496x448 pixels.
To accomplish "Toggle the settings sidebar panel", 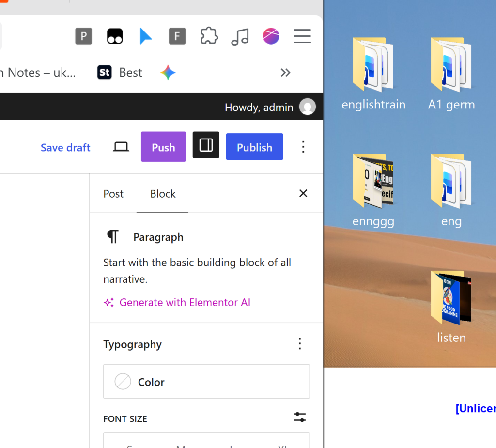I will [206, 145].
